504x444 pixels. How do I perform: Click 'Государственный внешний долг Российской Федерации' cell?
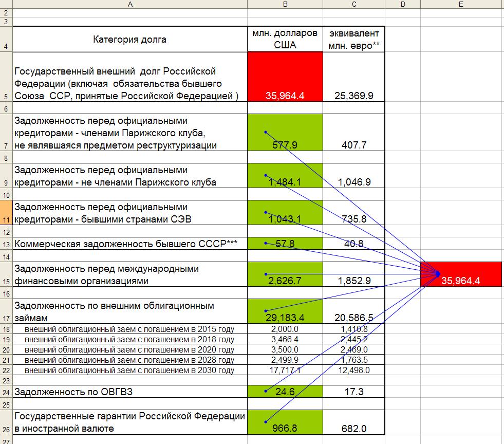(x=130, y=77)
